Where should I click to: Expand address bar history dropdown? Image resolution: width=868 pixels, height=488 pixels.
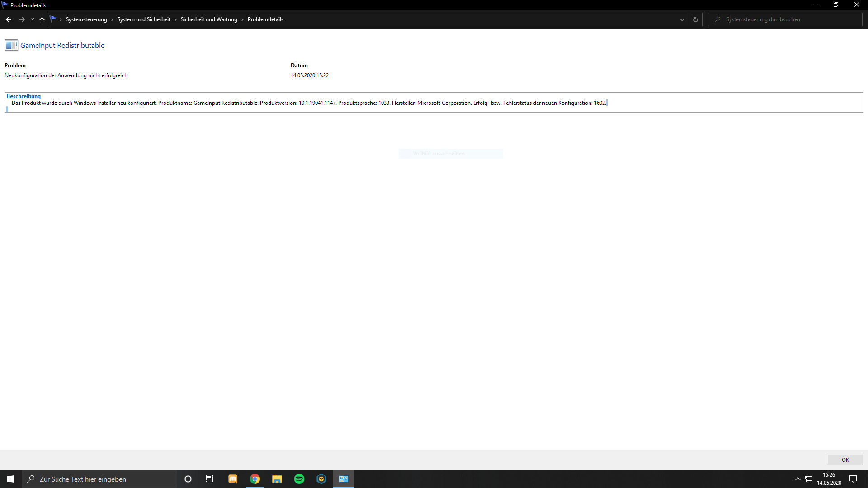pos(682,19)
